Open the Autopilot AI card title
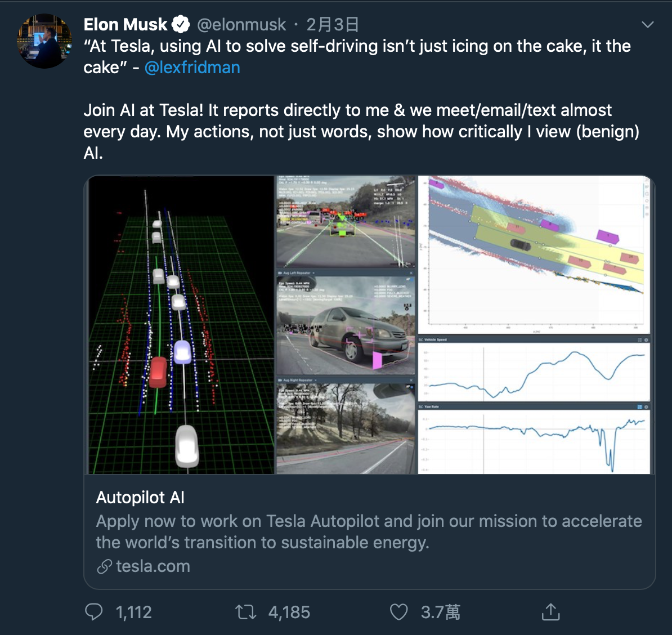Viewport: 672px width, 635px height. click(140, 498)
